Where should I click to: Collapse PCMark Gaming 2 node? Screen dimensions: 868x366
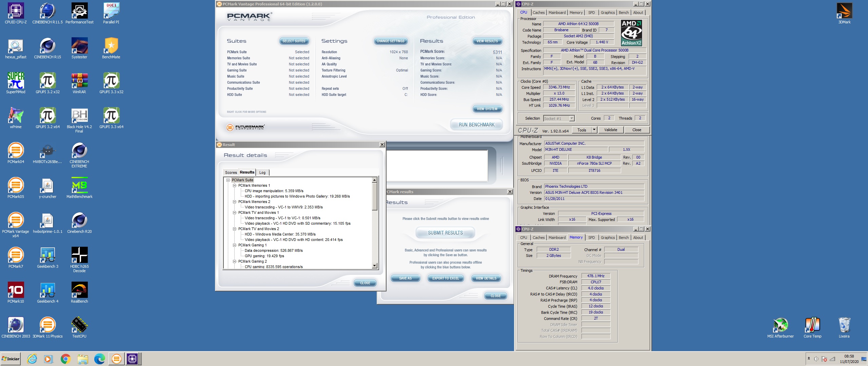click(x=234, y=262)
